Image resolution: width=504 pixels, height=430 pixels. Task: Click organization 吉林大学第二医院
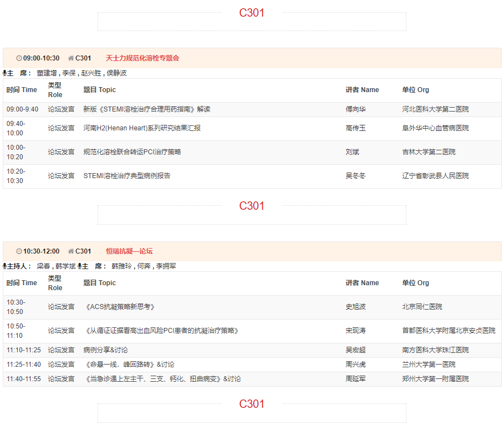(429, 152)
